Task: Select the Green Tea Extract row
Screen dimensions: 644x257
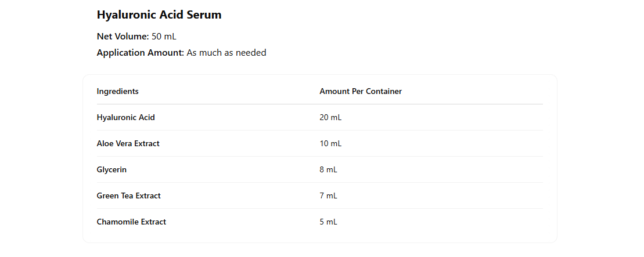Action: 128,196
